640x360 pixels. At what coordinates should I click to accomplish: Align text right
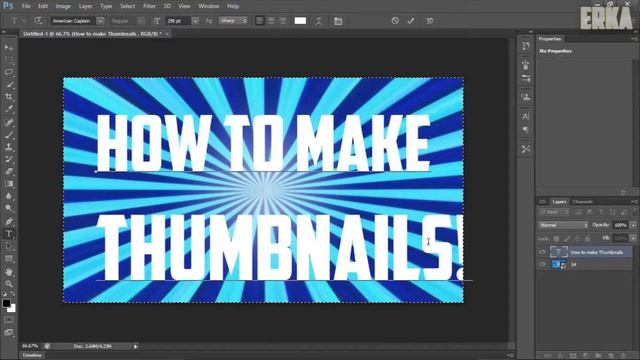(283, 21)
